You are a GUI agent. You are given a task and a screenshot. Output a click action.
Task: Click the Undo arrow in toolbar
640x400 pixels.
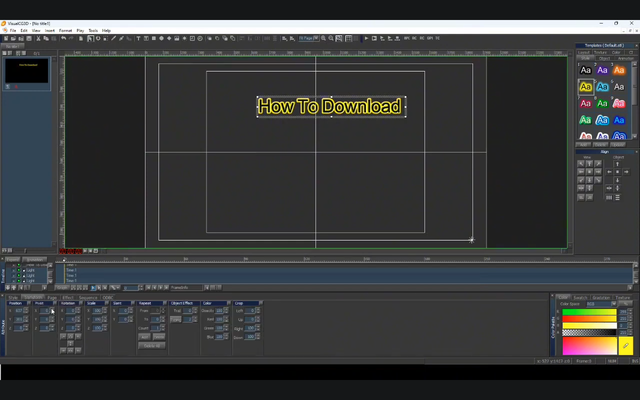coord(64,38)
